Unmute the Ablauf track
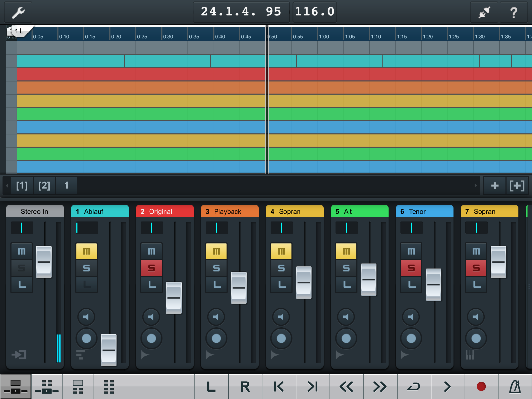This screenshot has height=399, width=532. tap(86, 251)
